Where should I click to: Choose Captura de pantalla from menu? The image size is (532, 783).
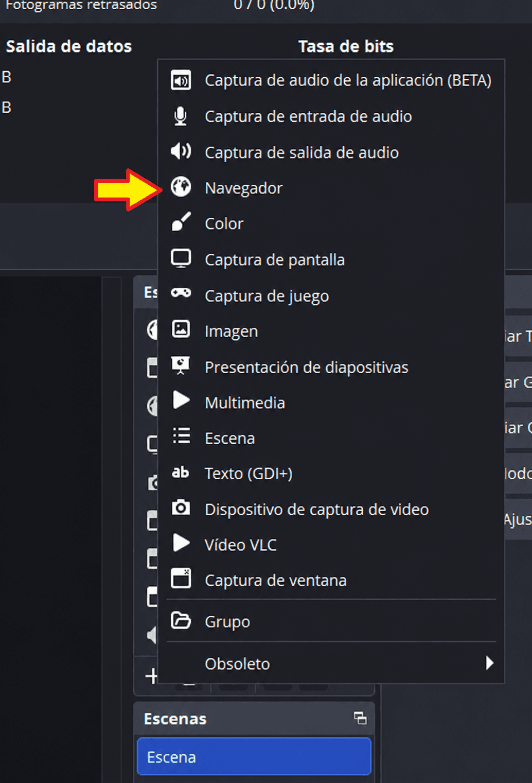tap(331, 259)
